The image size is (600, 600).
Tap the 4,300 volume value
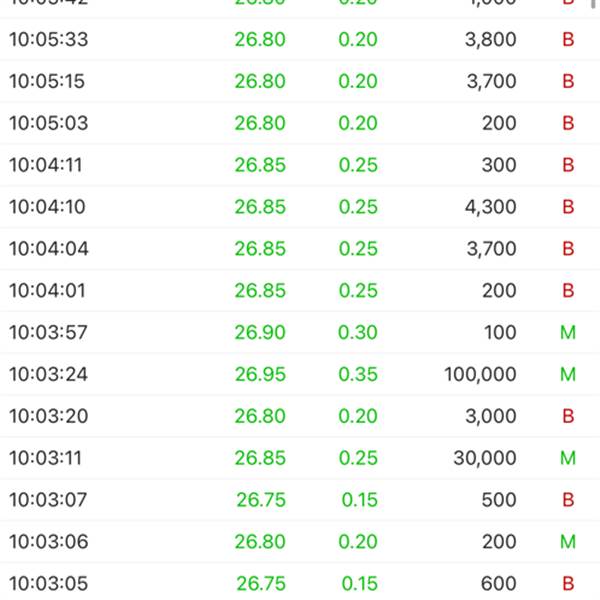point(491,207)
